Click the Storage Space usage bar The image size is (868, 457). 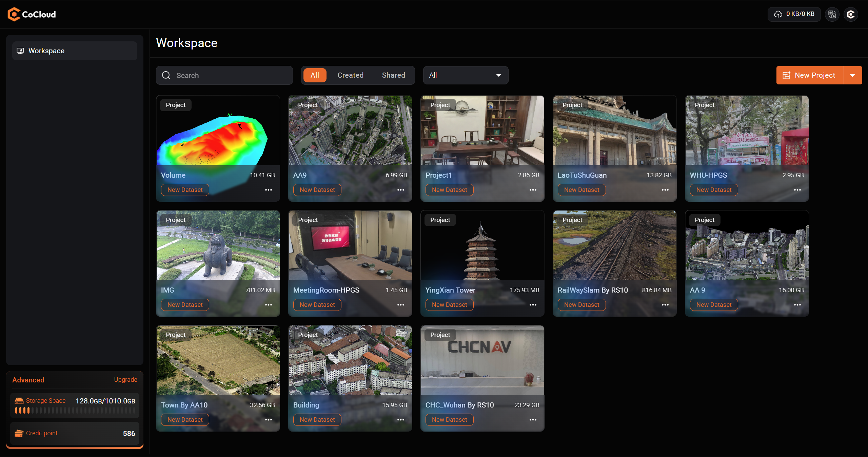click(x=75, y=410)
